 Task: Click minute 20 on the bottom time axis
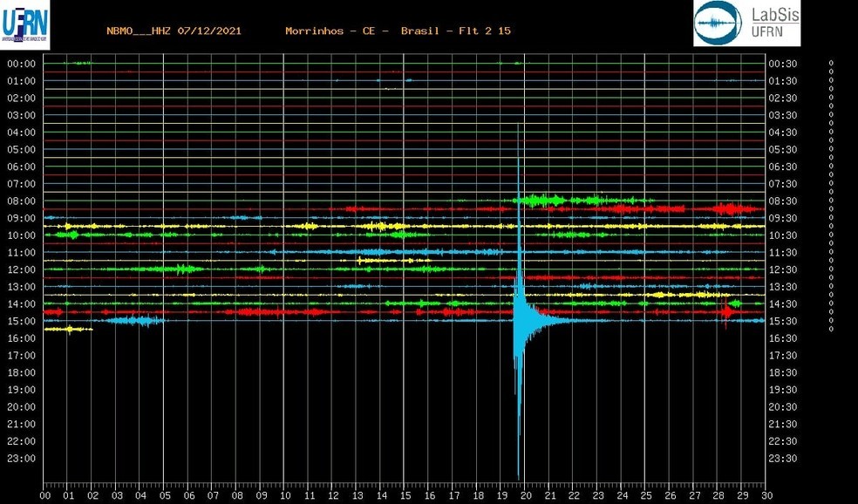pos(526,496)
